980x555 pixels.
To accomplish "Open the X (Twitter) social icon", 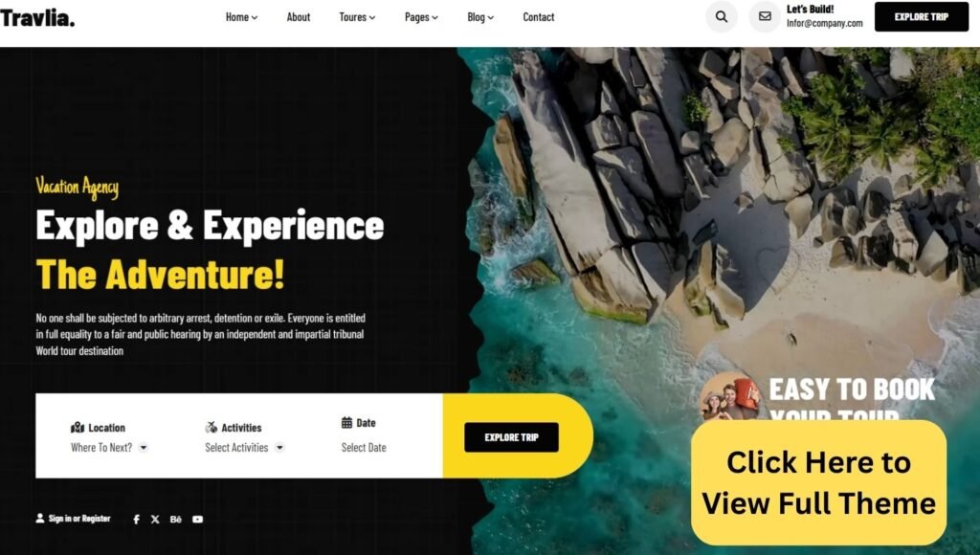I will (155, 520).
